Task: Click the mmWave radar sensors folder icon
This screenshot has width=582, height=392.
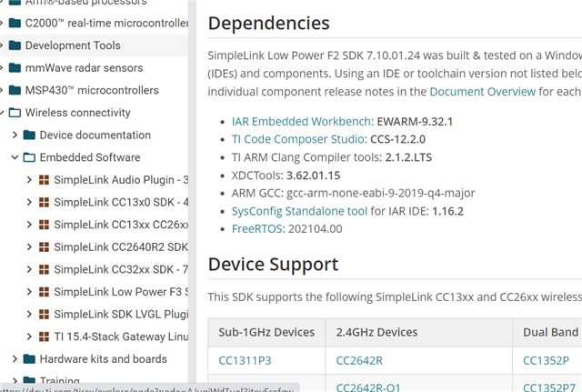Action: coord(15,68)
